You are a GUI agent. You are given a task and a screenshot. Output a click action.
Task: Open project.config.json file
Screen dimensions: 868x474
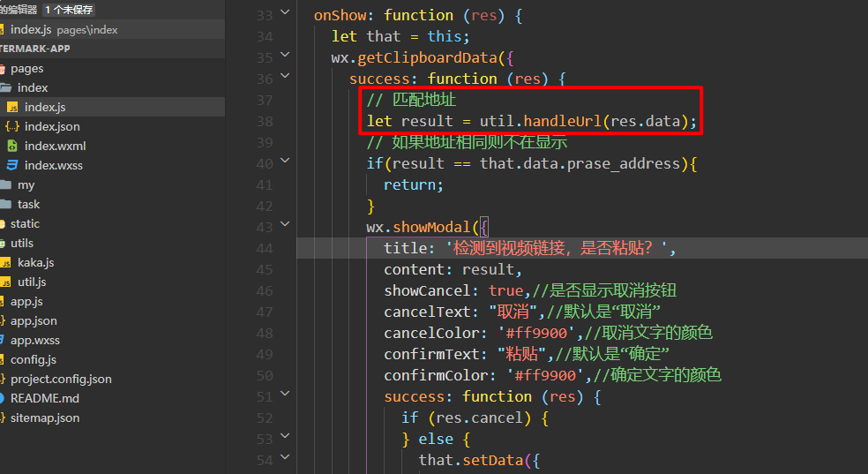click(x=61, y=378)
